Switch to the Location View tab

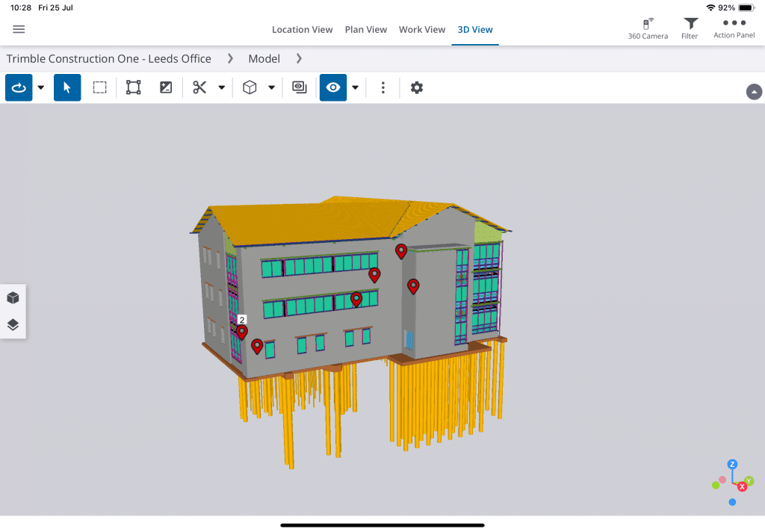coord(302,30)
